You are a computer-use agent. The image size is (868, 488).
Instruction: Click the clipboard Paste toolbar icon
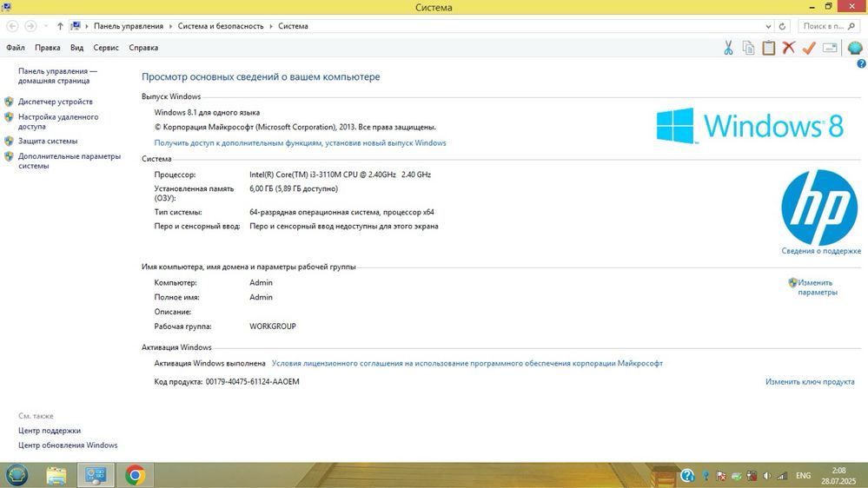pyautogui.click(x=768, y=48)
